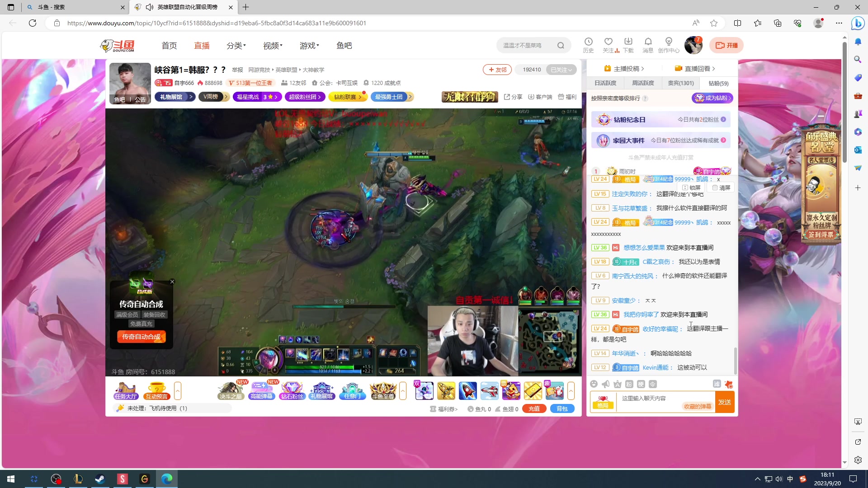
Task: Open the 礼物展馆 icon below the video
Action: click(x=322, y=391)
